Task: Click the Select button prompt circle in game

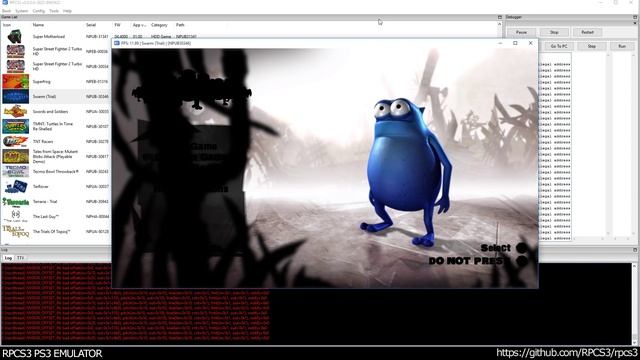Action: (521, 247)
